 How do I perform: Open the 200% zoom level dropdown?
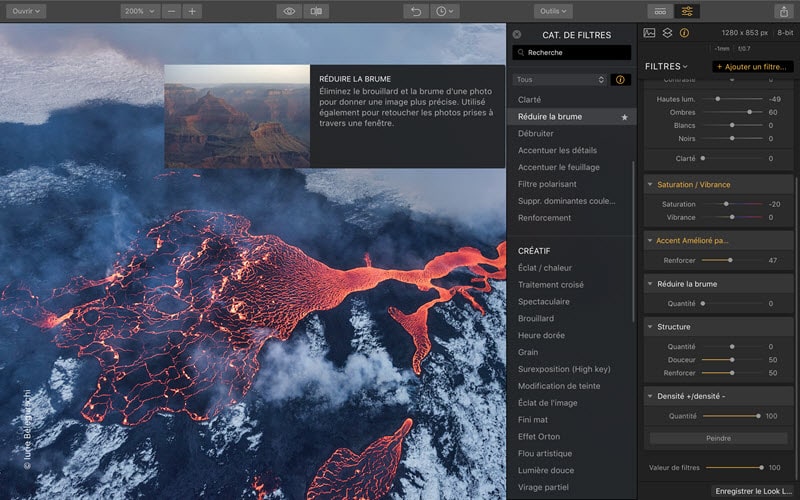140,11
